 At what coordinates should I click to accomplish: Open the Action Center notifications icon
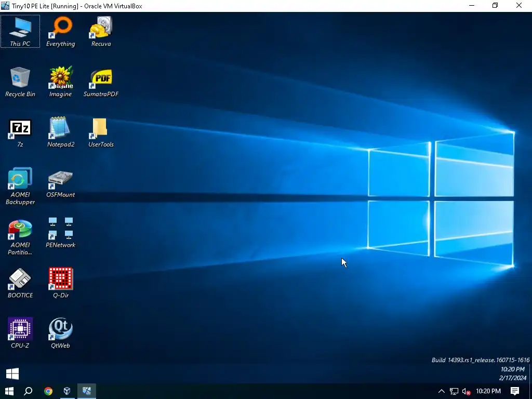coord(515,391)
